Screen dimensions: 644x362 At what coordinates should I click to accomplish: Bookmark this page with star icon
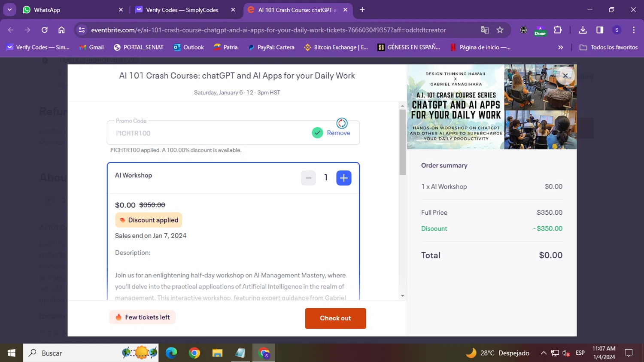[500, 30]
